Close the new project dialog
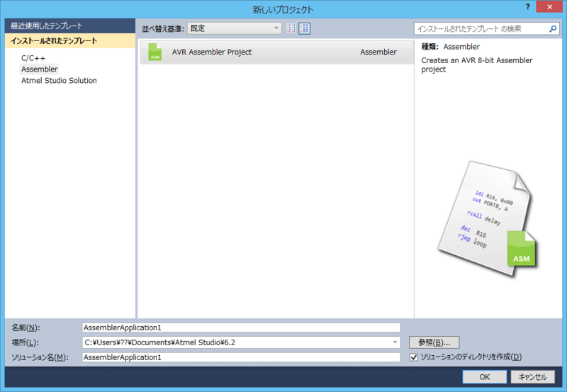The image size is (567, 392). point(549,6)
